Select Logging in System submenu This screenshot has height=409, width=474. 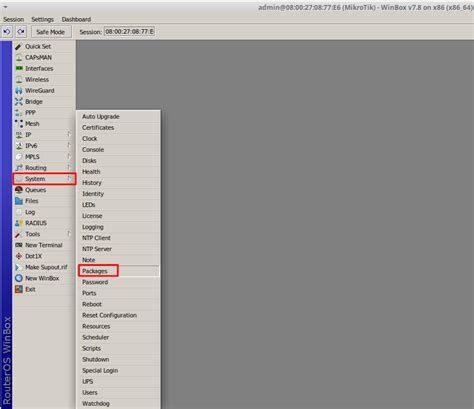click(118, 227)
